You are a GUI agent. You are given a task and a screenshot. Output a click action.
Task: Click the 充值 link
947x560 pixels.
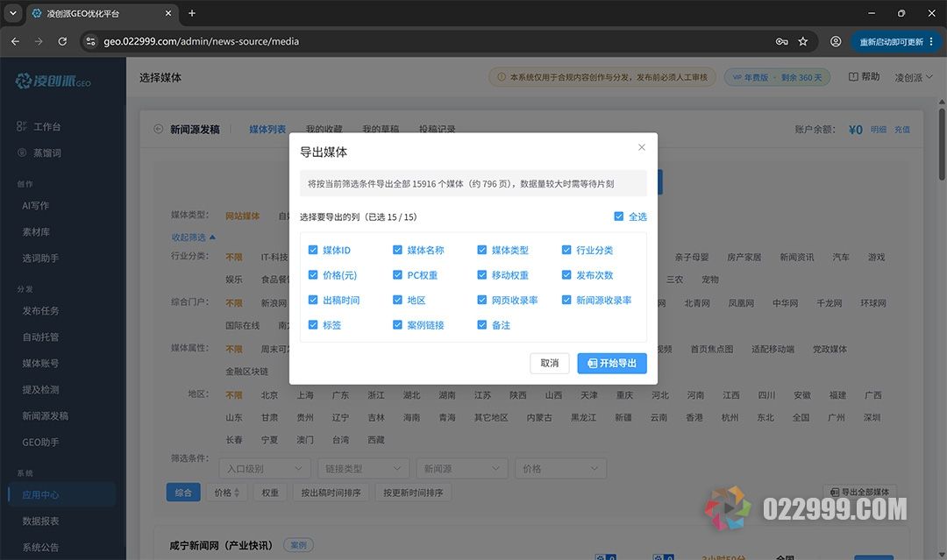point(902,130)
